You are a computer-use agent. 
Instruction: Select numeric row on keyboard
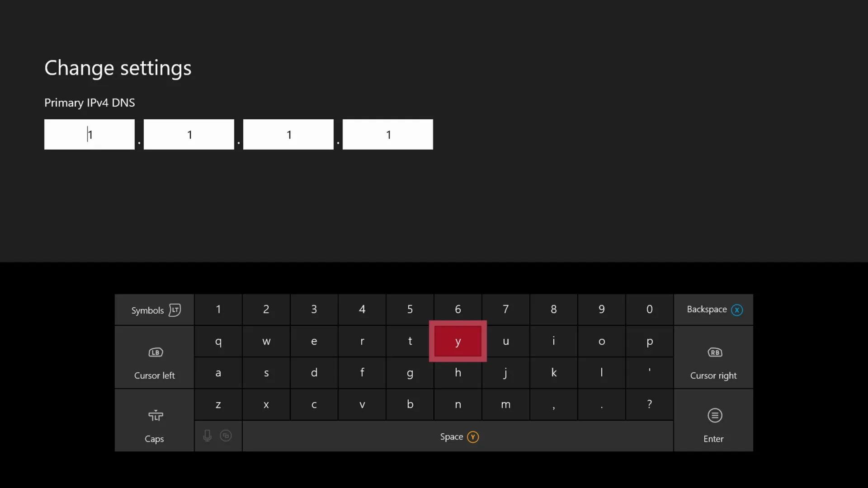(434, 309)
